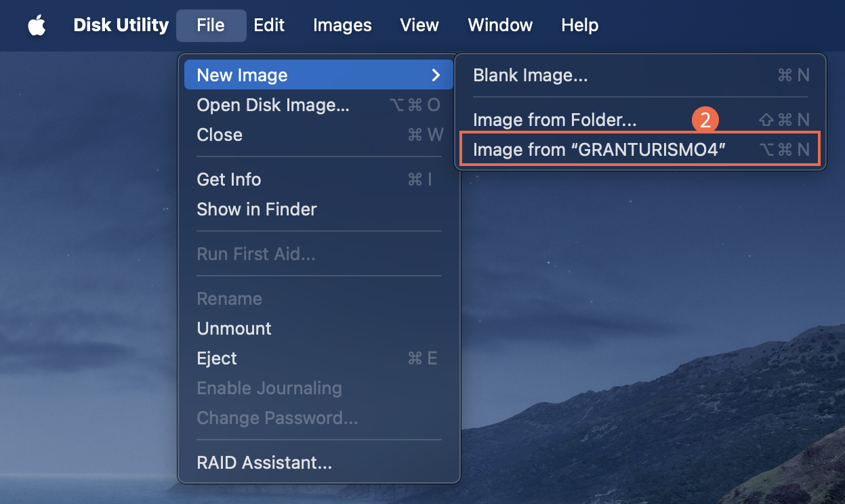Open the File menu

click(211, 25)
